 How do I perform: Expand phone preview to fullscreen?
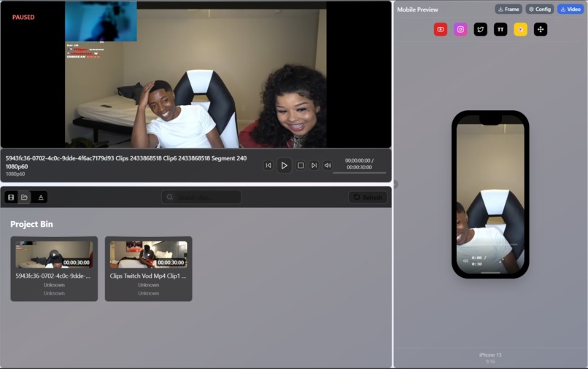[501, 260]
